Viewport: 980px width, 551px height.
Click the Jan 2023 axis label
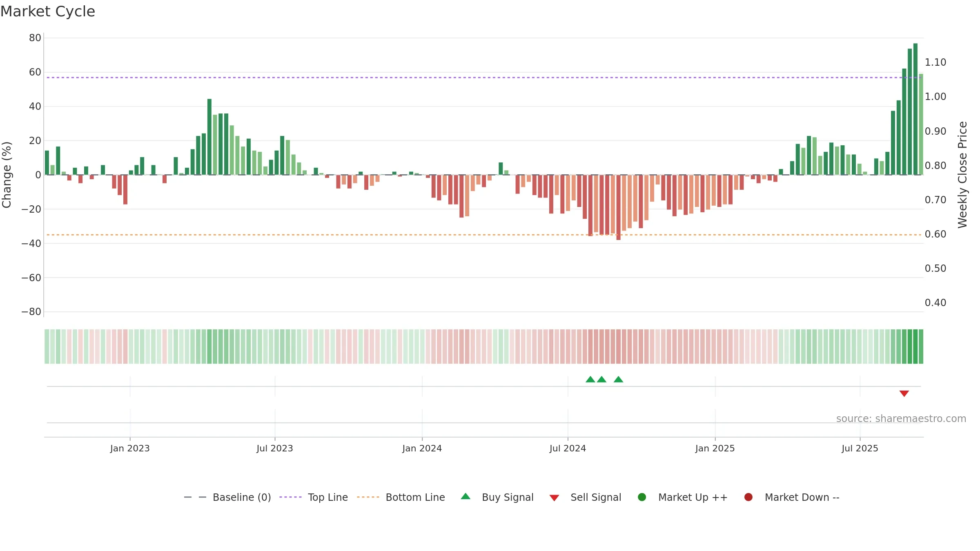coord(130,449)
